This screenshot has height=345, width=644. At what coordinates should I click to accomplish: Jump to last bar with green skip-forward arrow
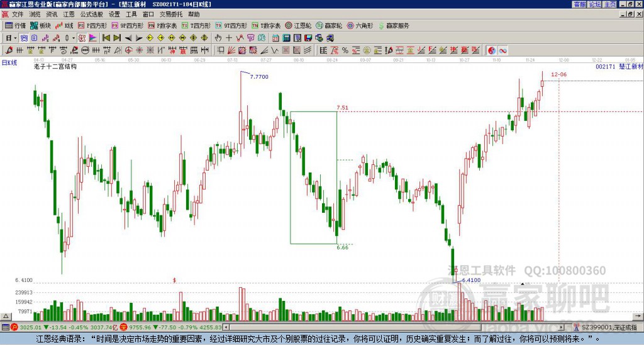(117, 38)
